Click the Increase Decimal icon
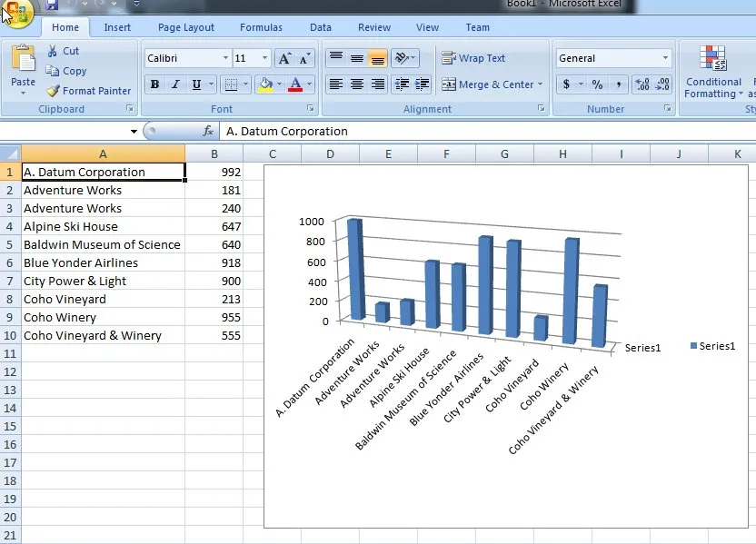The image size is (756, 544). coord(642,84)
